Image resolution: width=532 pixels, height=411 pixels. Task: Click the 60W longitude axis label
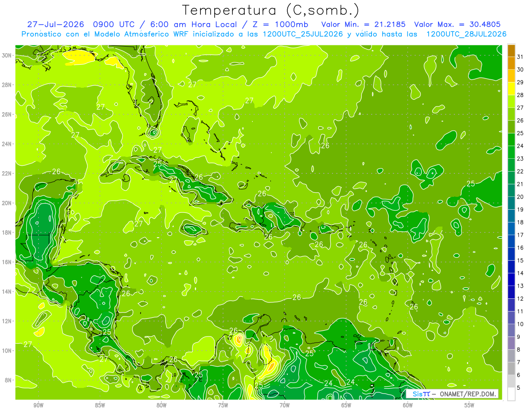point(408,405)
